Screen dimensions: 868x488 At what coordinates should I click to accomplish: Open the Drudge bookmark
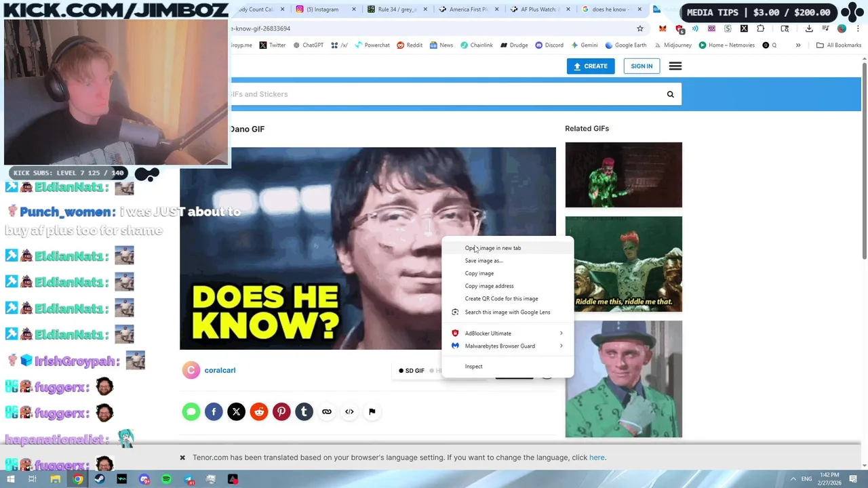514,45
